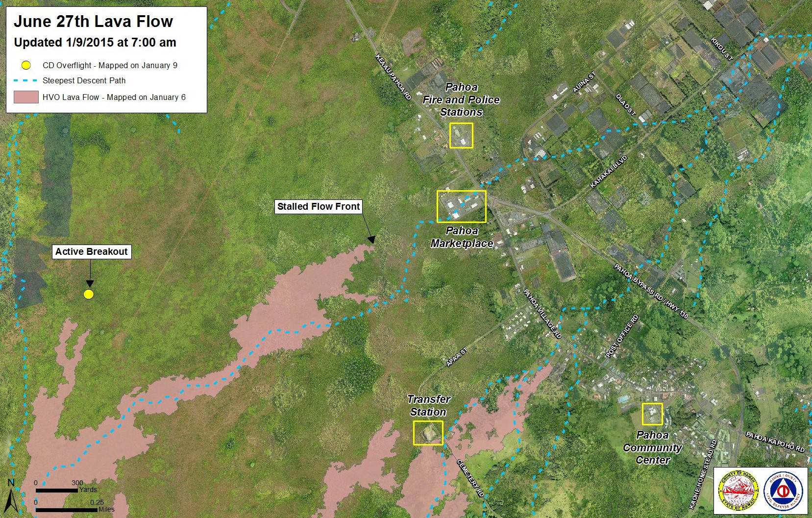Click the 'PAHOA BYPASS RD / HWY 130' label
The height and width of the screenshot is (518, 812).
coord(651,291)
